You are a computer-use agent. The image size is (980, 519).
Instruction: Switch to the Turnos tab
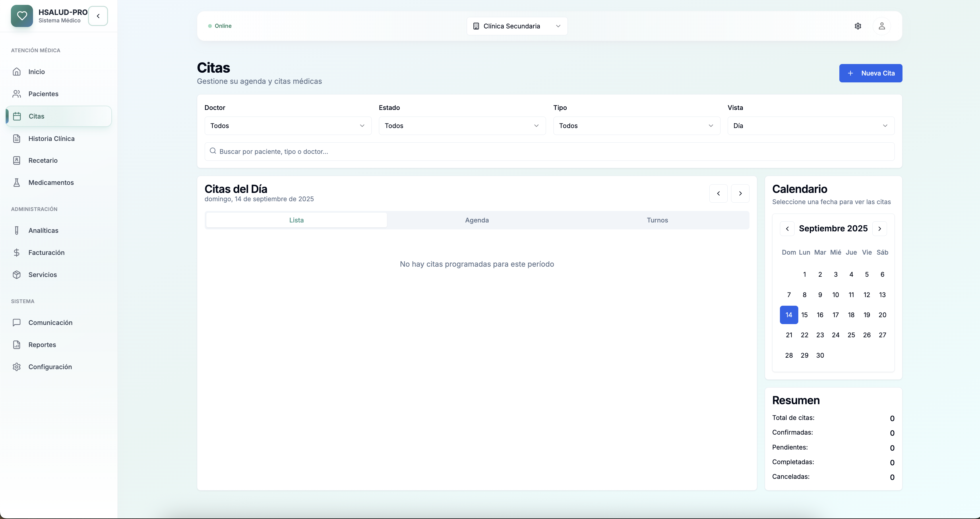[657, 220]
